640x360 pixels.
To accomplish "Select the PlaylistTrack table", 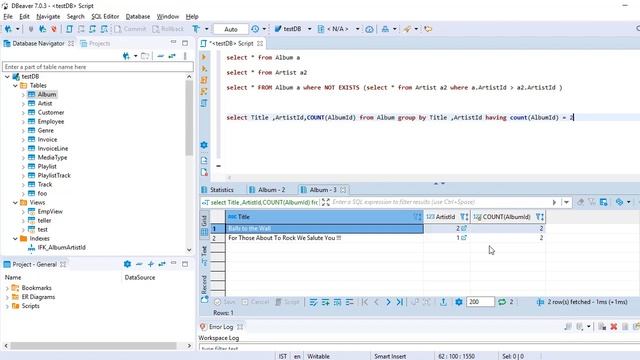I will pos(54,176).
